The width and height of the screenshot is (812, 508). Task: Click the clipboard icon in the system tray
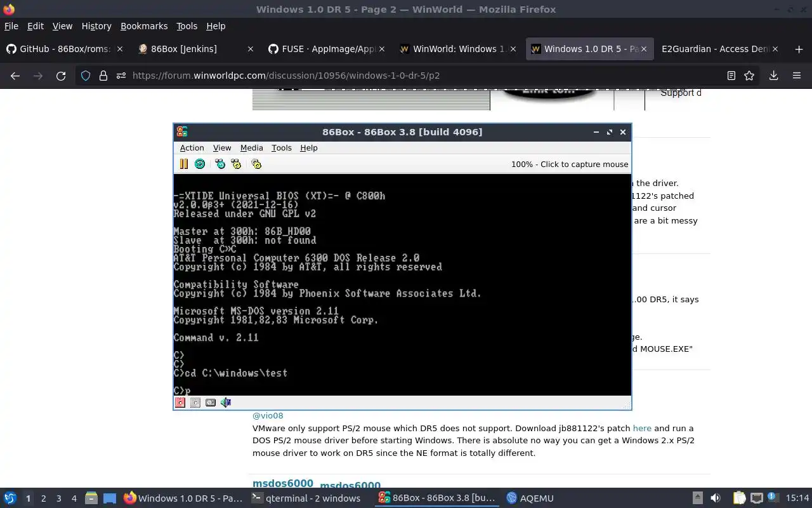point(740,498)
